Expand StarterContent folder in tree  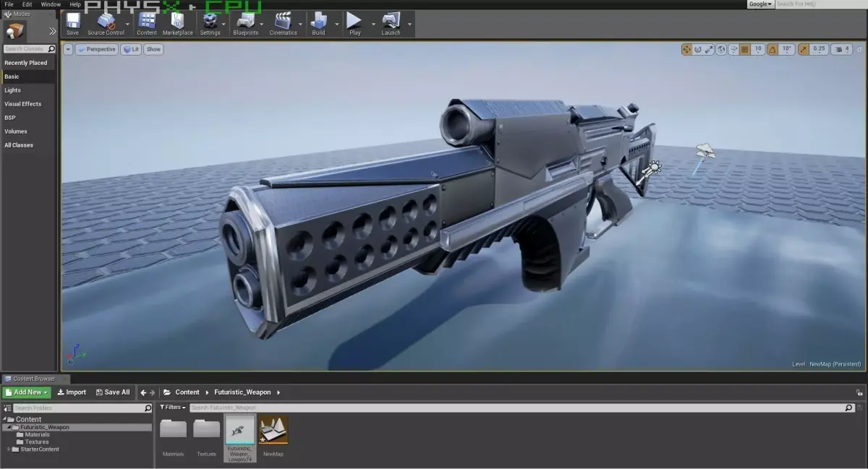(x=9, y=449)
